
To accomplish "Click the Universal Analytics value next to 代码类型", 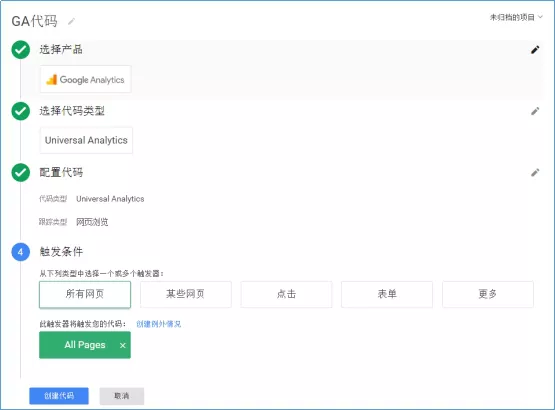I will pyautogui.click(x=110, y=199).
